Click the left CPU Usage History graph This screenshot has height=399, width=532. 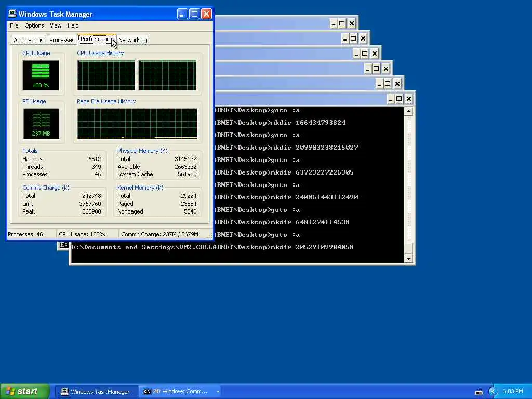click(106, 75)
